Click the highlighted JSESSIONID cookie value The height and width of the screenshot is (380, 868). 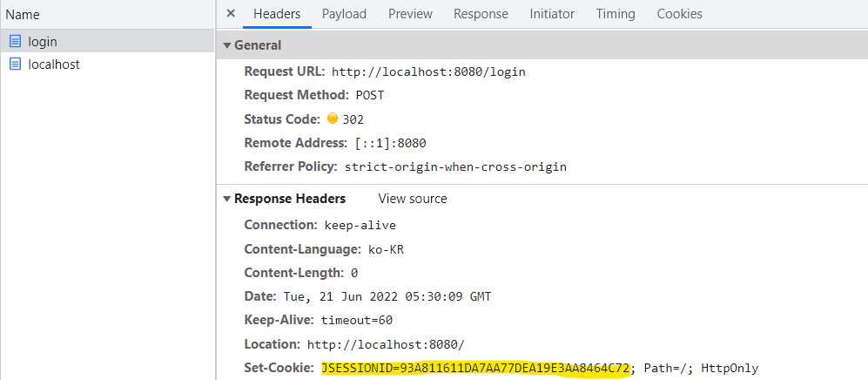pyautogui.click(x=475, y=369)
